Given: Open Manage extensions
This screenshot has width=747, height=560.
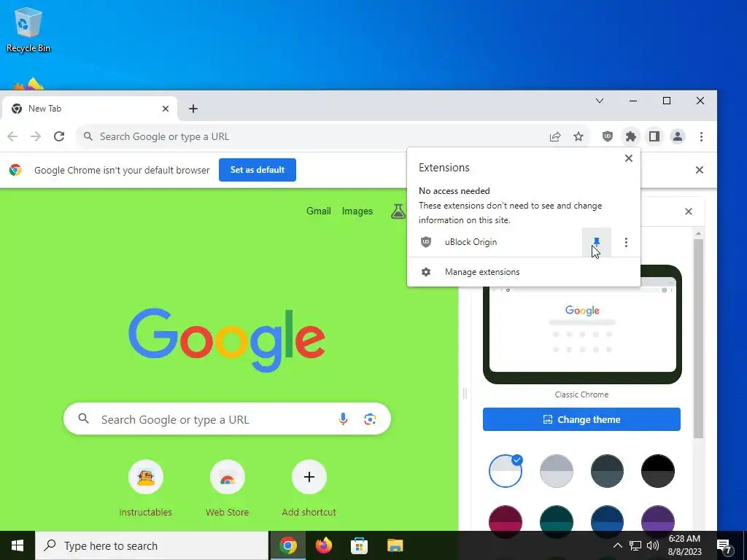Looking at the screenshot, I should [524, 272].
